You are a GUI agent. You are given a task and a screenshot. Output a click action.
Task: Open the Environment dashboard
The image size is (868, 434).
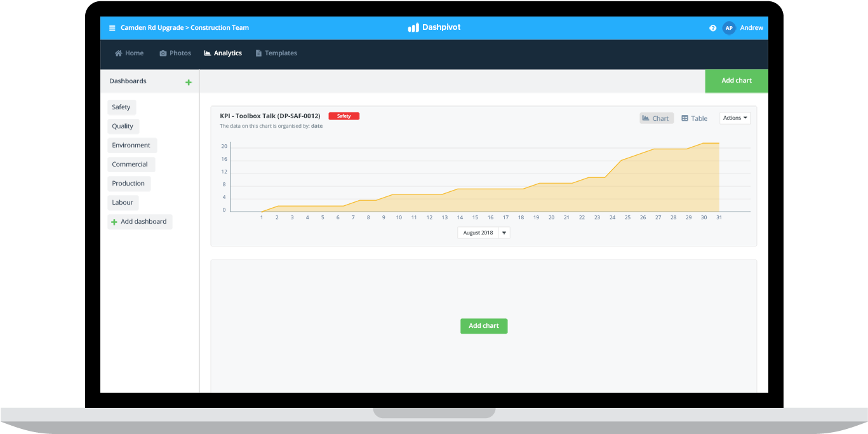coord(131,146)
